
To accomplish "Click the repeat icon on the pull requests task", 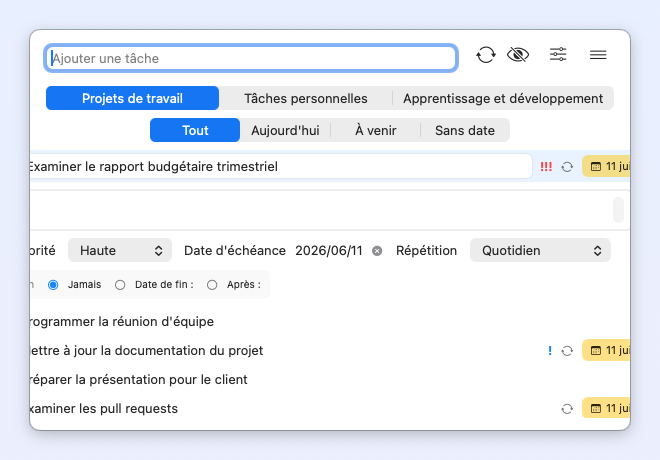I will click(x=567, y=409).
